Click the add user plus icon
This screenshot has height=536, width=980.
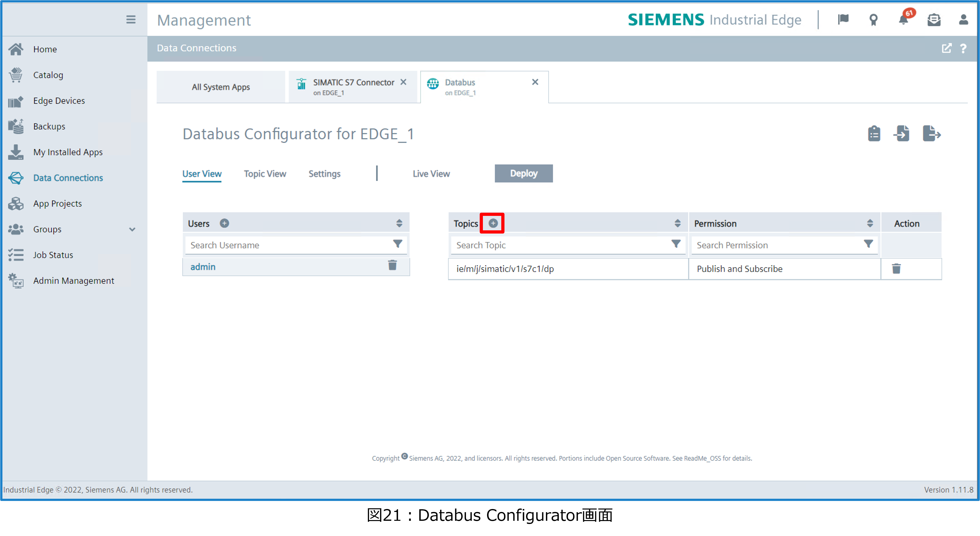(x=224, y=223)
